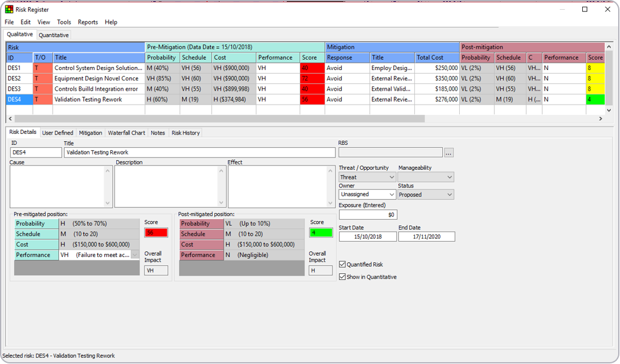Image resolution: width=620 pixels, height=364 pixels.
Task: Click DES2 red score cell 72
Action: 312,79
